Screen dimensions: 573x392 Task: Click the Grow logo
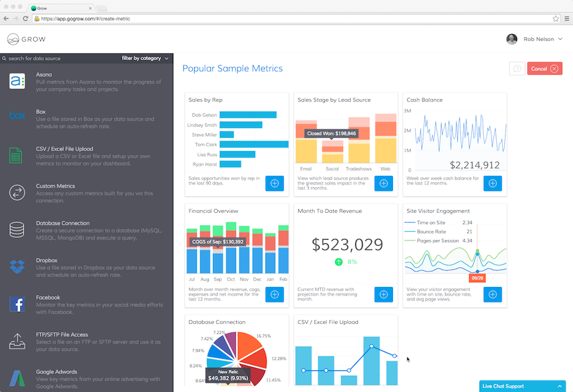pyautogui.click(x=26, y=39)
